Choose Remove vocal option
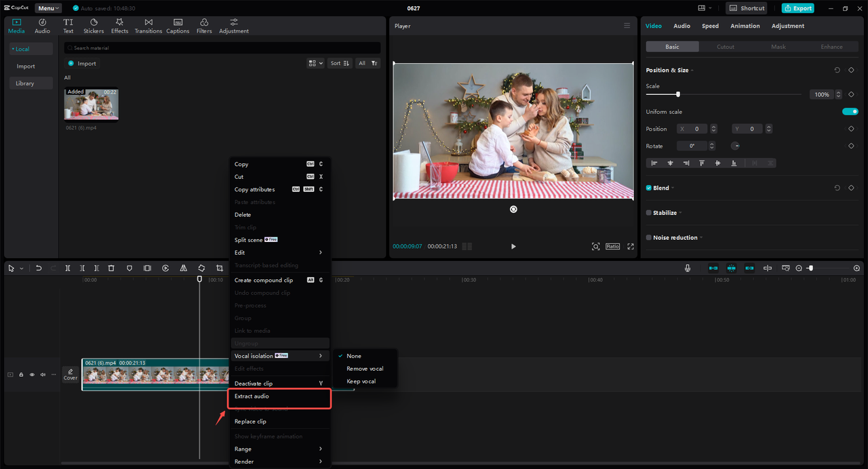Image resolution: width=868 pixels, height=469 pixels. [365, 369]
